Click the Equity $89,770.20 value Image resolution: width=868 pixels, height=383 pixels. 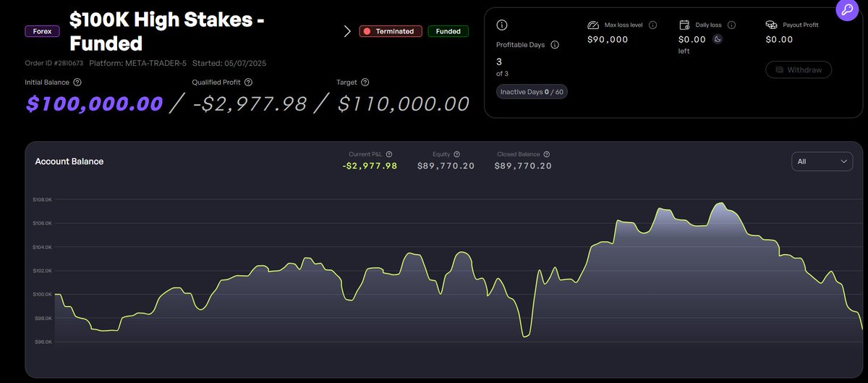click(446, 166)
